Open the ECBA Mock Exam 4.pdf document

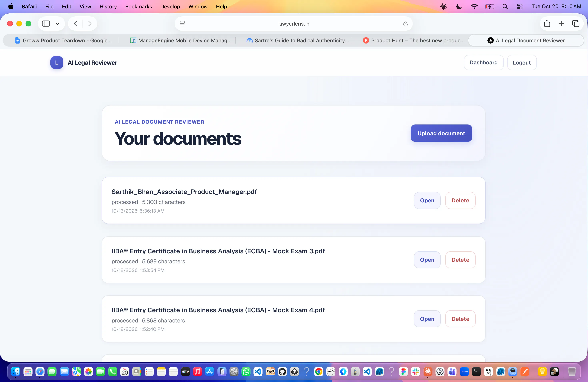(427, 319)
